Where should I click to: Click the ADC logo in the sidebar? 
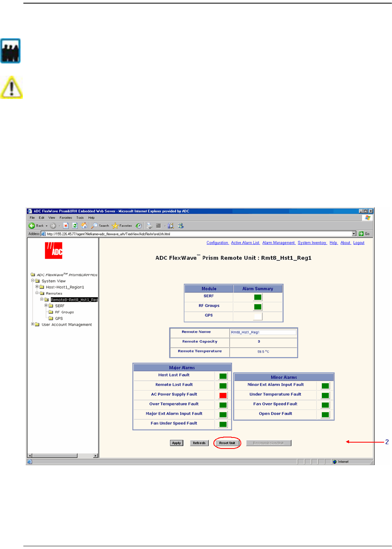54,250
